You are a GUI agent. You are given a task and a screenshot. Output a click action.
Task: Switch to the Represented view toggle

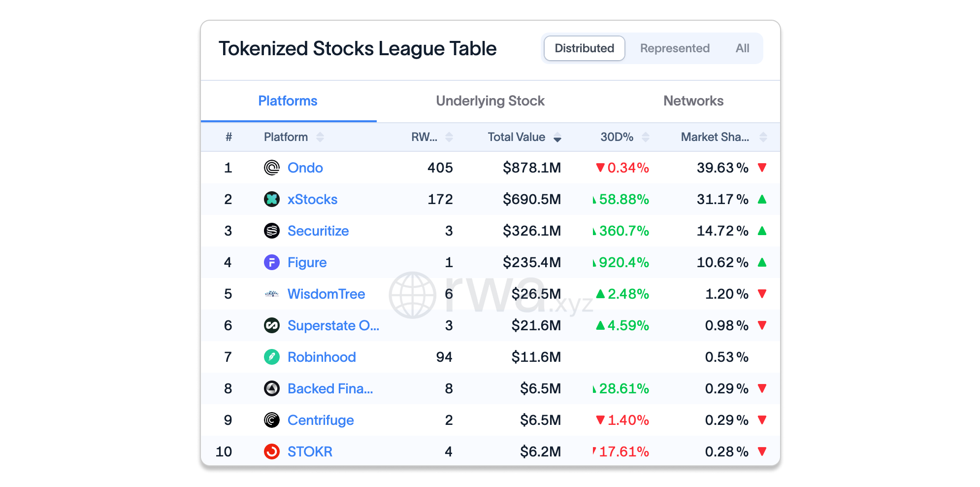click(675, 48)
